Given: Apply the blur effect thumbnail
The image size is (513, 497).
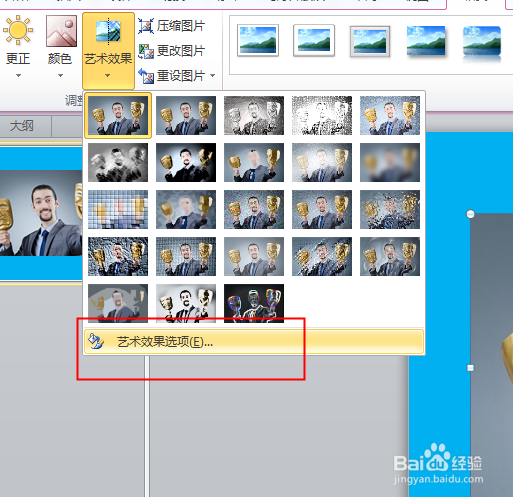Looking at the screenshot, I should [x=390, y=163].
